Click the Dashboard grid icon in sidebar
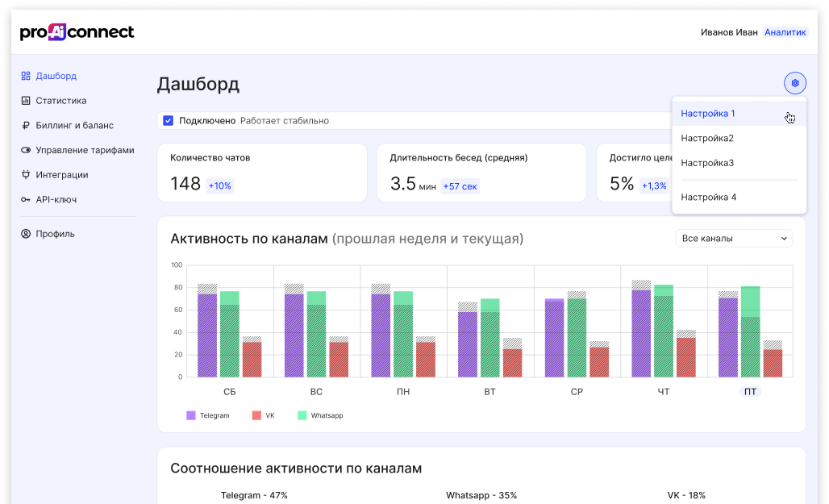829x504 pixels. pyautogui.click(x=26, y=76)
